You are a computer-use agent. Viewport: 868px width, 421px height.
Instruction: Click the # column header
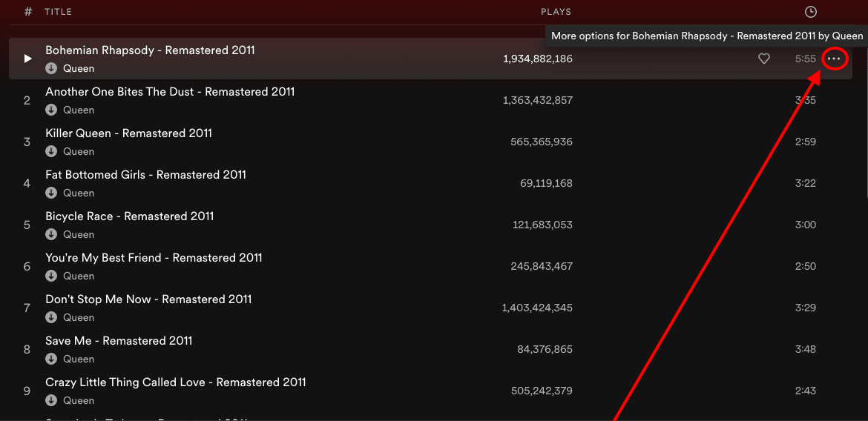[28, 12]
